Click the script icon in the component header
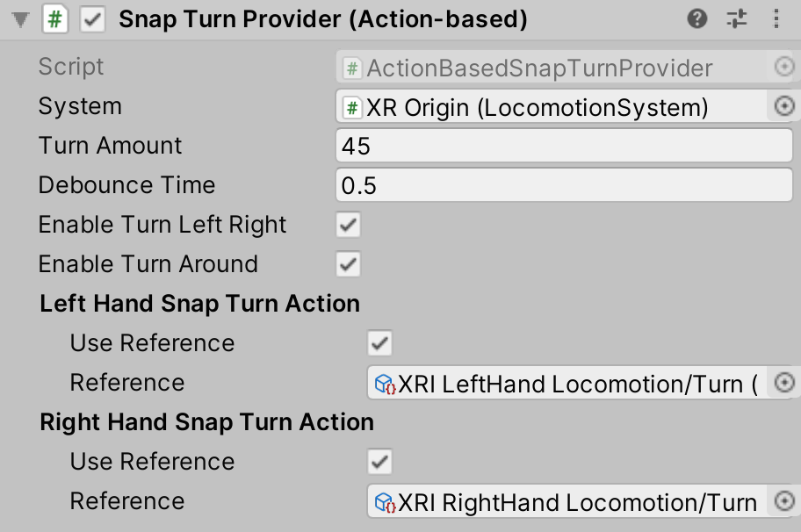Screen dimensions: 801x532 55,20
